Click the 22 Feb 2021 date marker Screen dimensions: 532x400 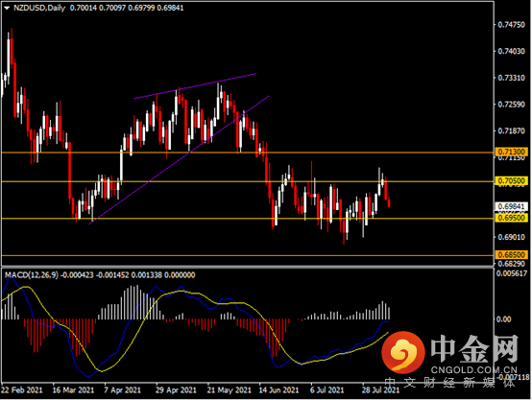point(22,390)
